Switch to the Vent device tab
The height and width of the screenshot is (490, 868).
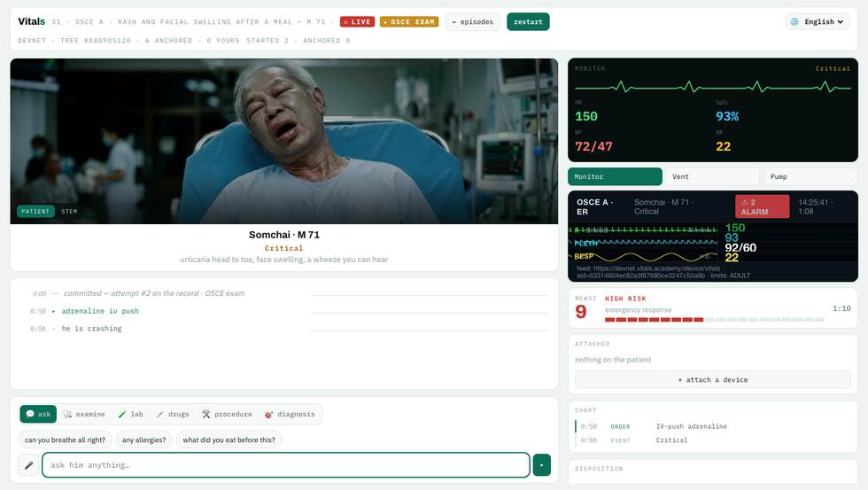(x=712, y=176)
